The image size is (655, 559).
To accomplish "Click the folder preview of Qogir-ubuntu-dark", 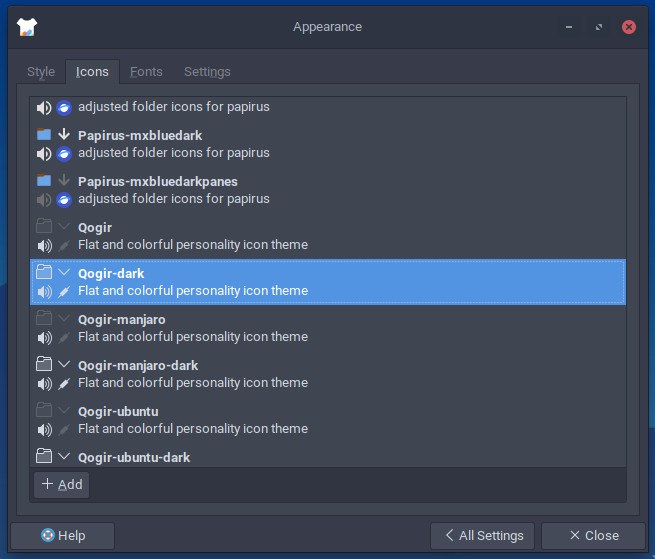I will [x=44, y=455].
